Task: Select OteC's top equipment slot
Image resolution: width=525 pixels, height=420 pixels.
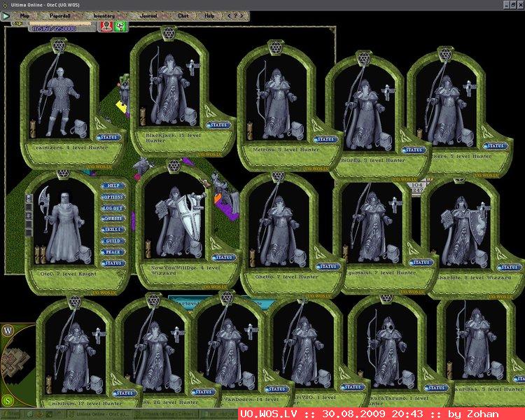Action: [29, 198]
